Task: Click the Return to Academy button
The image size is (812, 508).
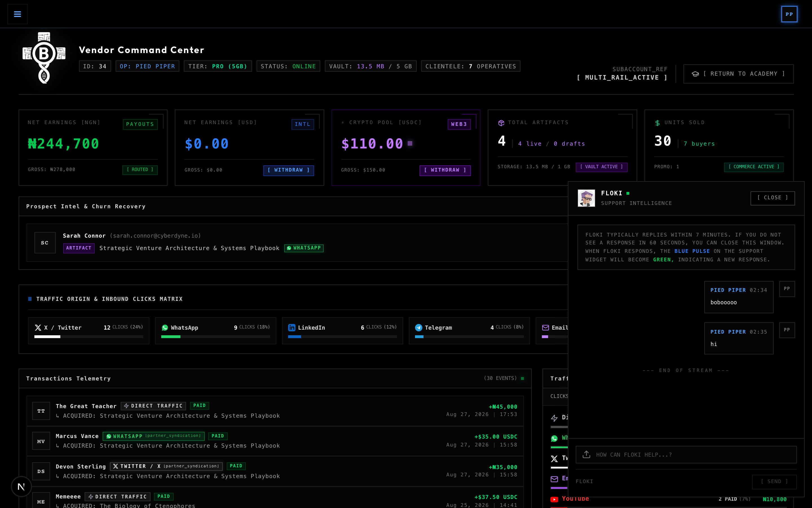Action: click(x=738, y=74)
